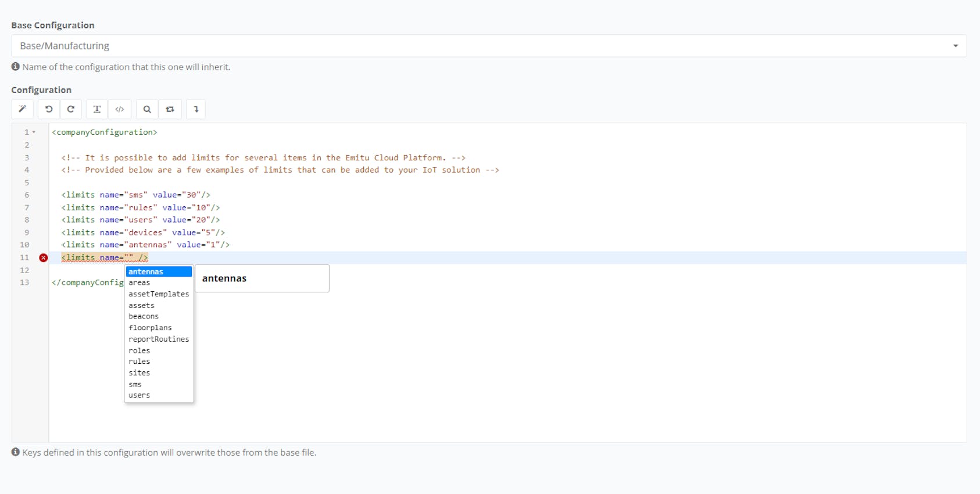
Task: Click the opening <companyConfiguration> tag
Action: [x=105, y=133]
